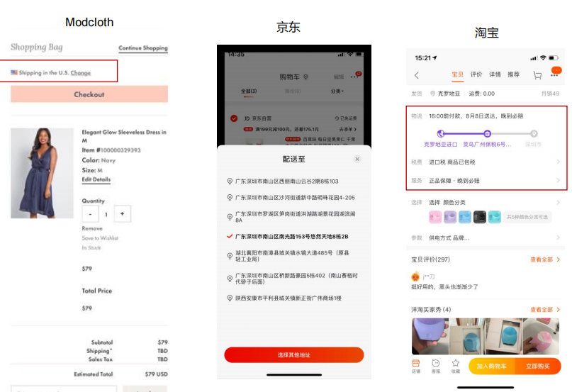Screen dimensions: 572x392
Task: Click the red 选择其他地址 button
Action: pyautogui.click(x=294, y=354)
